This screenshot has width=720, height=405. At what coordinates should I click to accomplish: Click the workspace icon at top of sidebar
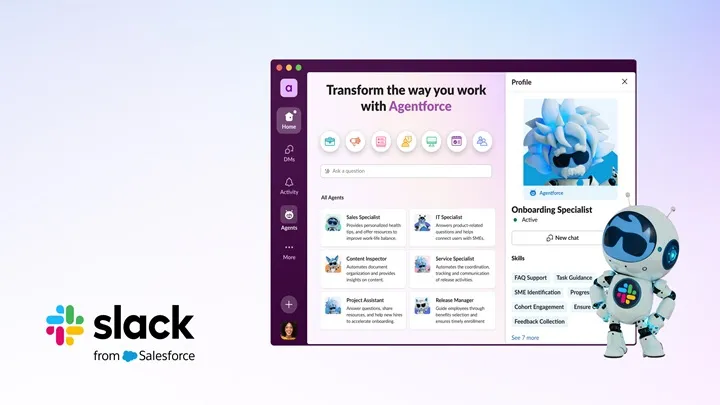point(289,88)
